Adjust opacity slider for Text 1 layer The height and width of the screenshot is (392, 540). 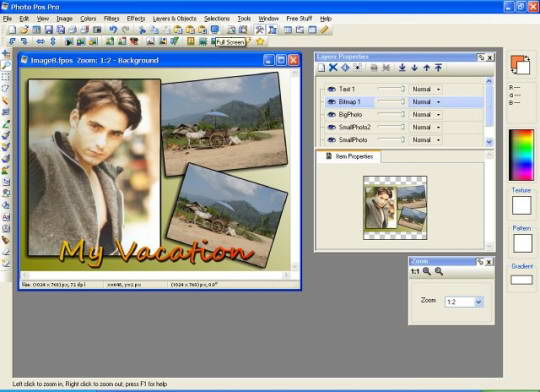coord(392,89)
